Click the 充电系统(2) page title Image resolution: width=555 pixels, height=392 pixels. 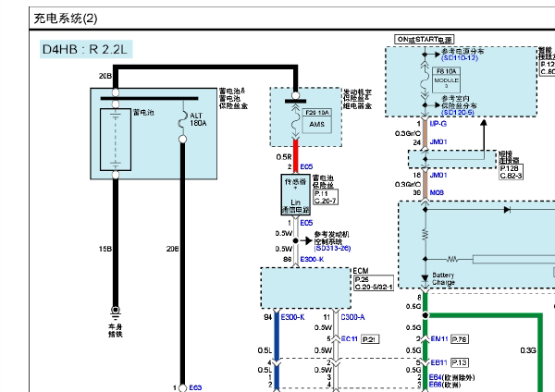click(x=66, y=18)
